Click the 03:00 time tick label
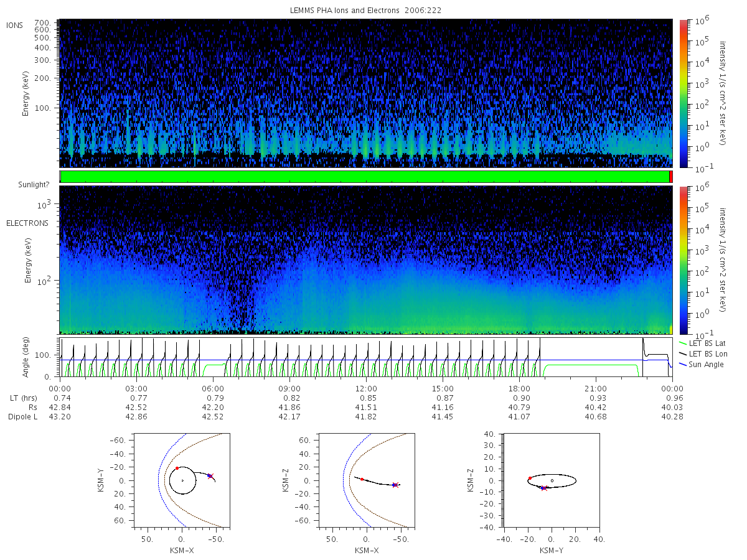747x560 pixels. coord(136,388)
